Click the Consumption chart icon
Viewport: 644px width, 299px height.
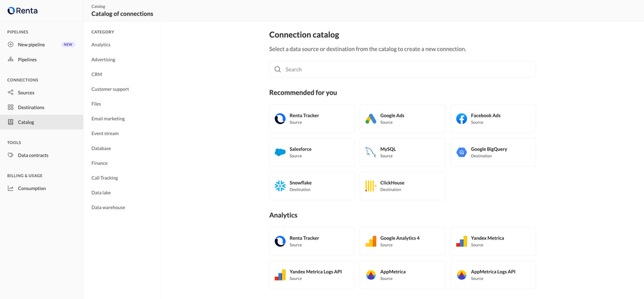tap(11, 188)
